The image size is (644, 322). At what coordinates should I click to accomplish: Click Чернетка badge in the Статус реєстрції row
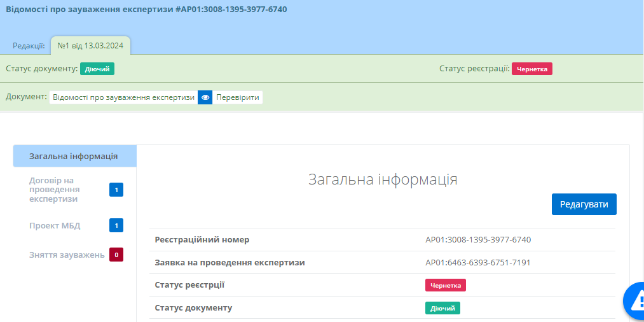click(445, 285)
